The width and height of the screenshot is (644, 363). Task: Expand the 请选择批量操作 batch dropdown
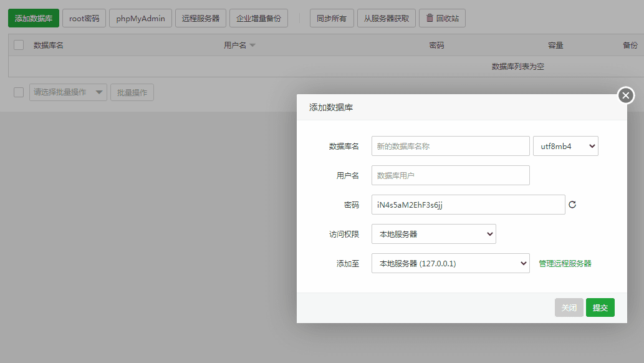[x=68, y=92]
